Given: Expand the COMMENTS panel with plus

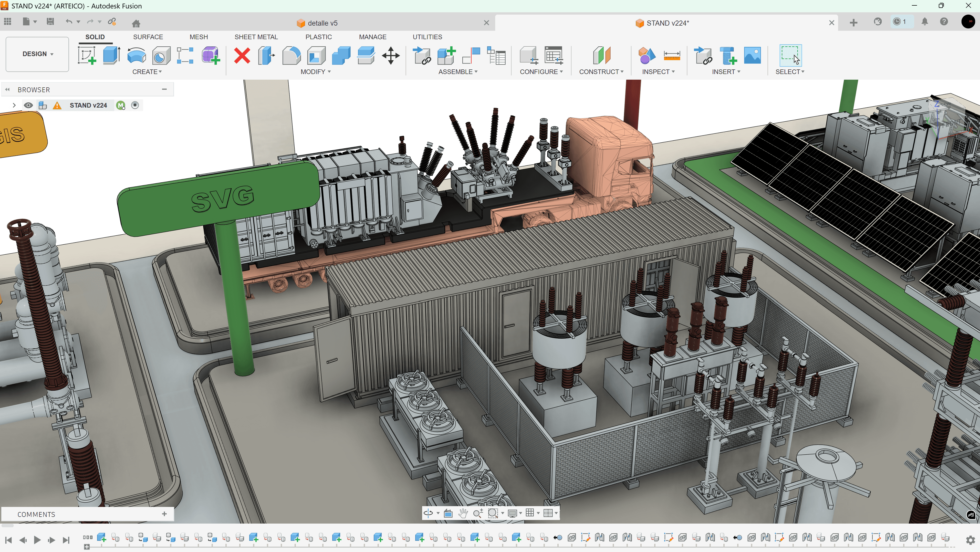Looking at the screenshot, I should coord(164,514).
